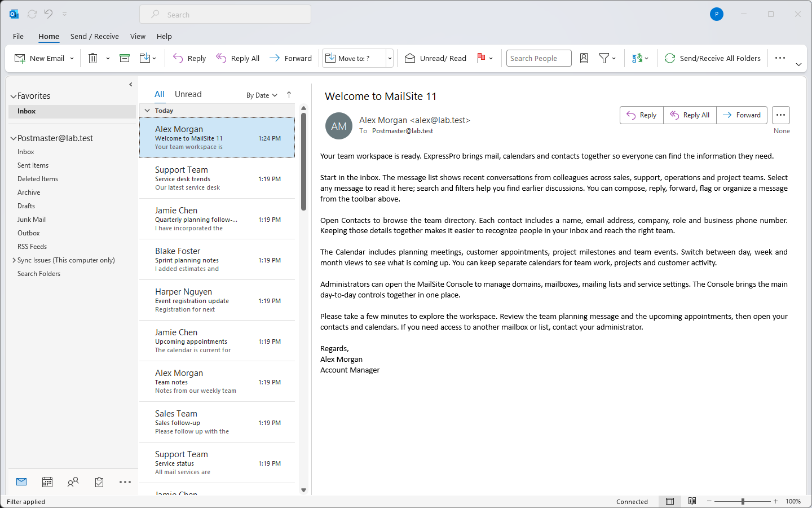Image resolution: width=812 pixels, height=508 pixels.
Task: Click the 100% zoom level
Action: pyautogui.click(x=793, y=501)
